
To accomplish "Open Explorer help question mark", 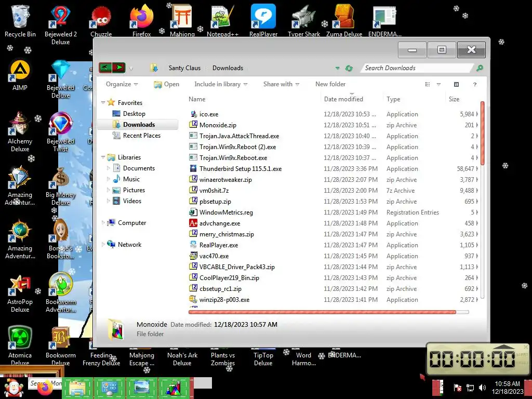I will coord(475,84).
